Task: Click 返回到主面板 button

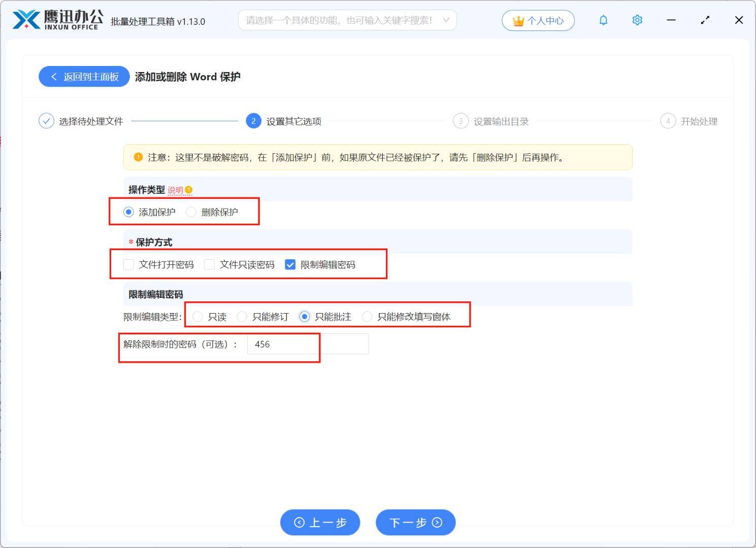Action: click(84, 77)
